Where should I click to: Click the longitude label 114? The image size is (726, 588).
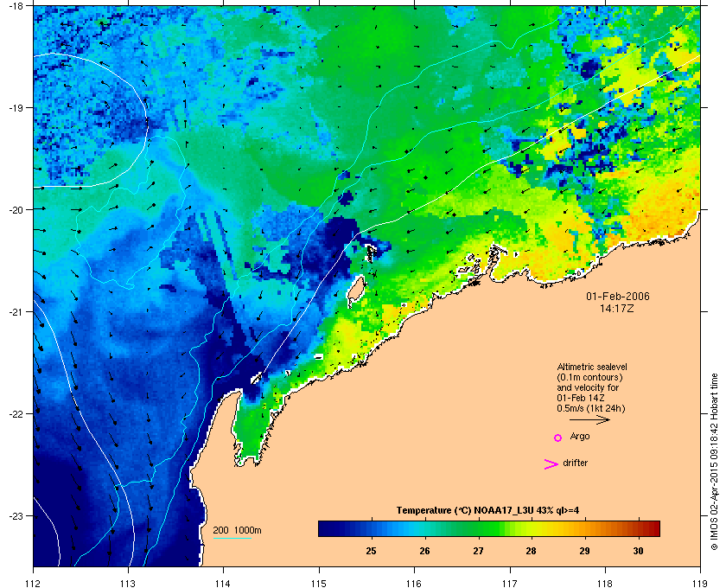tap(223, 584)
